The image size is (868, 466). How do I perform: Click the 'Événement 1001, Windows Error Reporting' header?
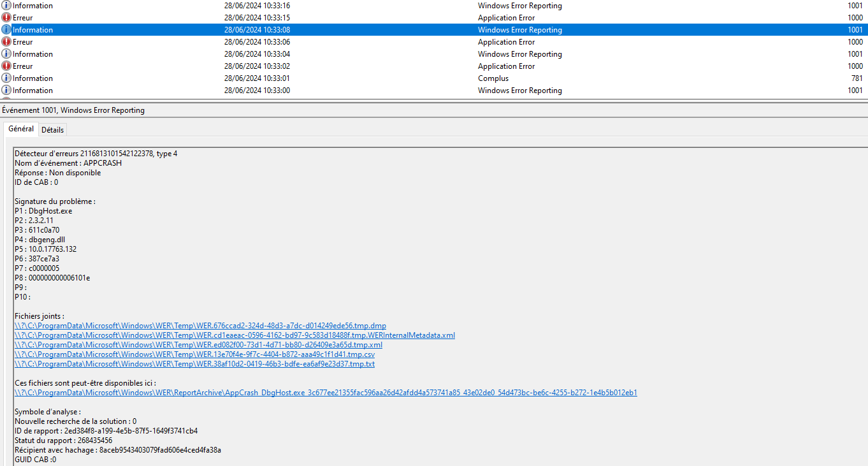[x=73, y=110]
